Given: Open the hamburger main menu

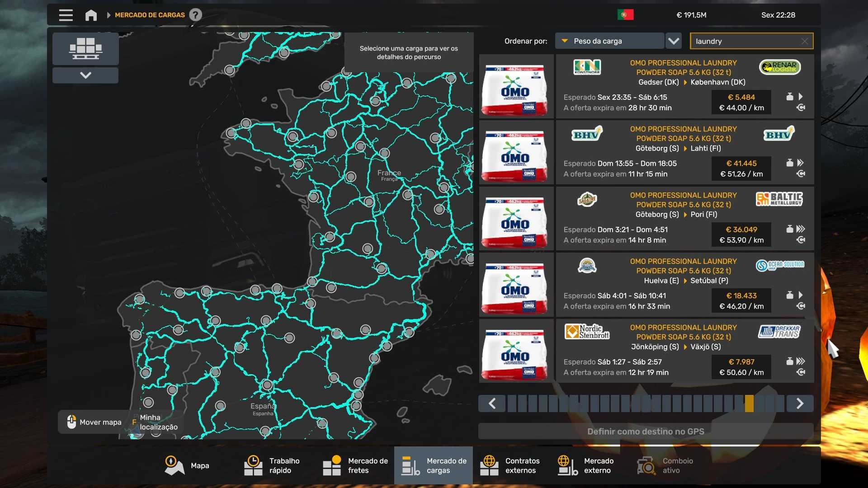Looking at the screenshot, I should (x=66, y=15).
